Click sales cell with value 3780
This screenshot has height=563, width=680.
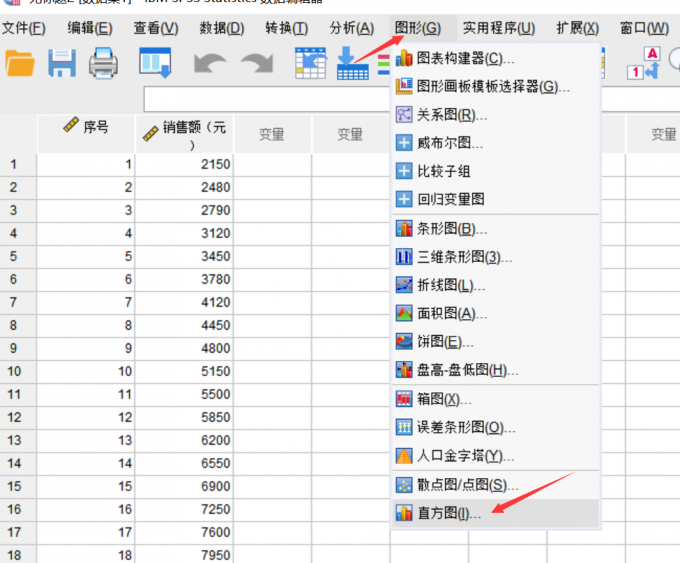184,279
